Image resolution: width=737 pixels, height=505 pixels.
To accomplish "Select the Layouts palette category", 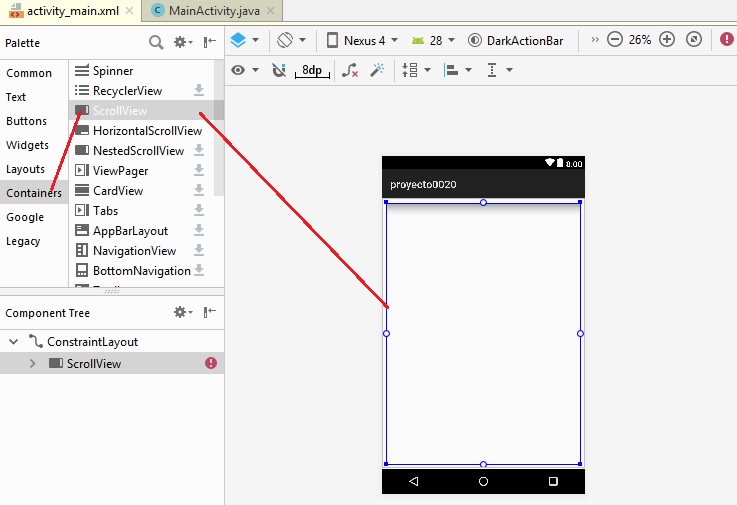I will [x=26, y=169].
